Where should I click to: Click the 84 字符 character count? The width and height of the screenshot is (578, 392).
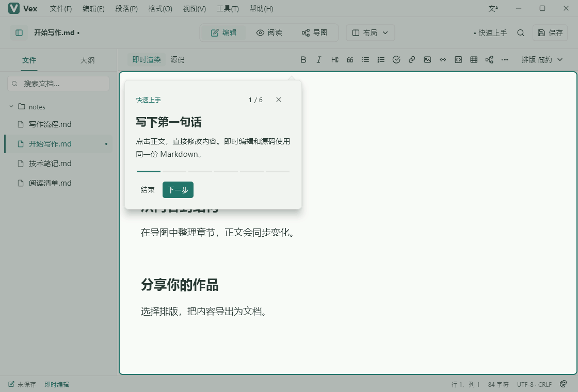(498, 384)
